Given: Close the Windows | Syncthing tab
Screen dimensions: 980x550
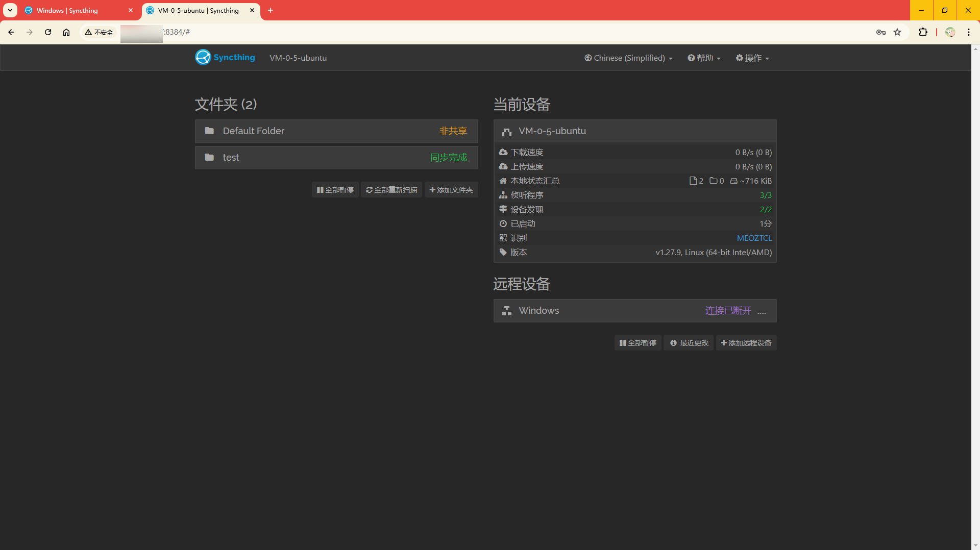Looking at the screenshot, I should (131, 10).
